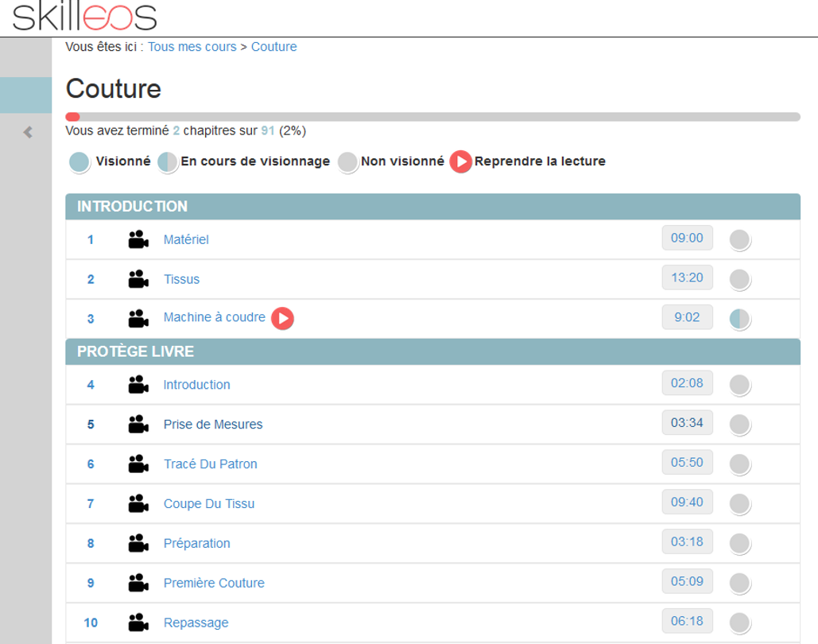Click the Skilleos logo

tap(84, 16)
